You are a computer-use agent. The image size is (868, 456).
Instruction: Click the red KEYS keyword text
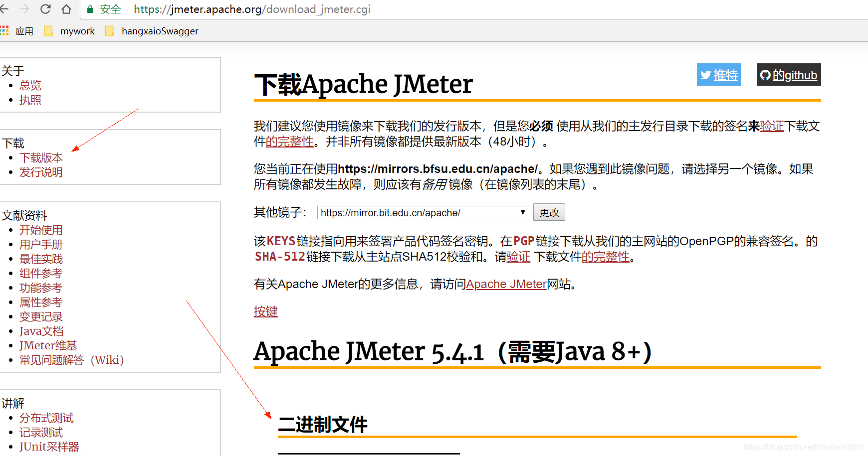(281, 241)
